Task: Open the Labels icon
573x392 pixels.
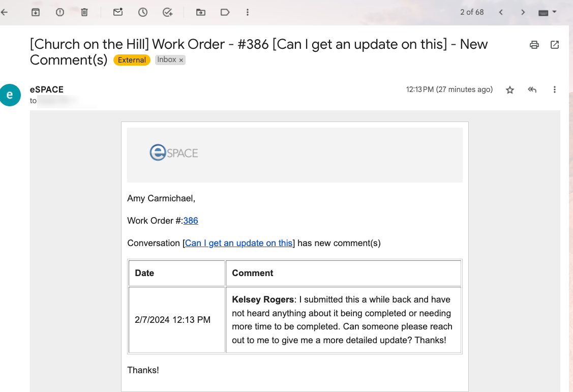Action: 225,12
